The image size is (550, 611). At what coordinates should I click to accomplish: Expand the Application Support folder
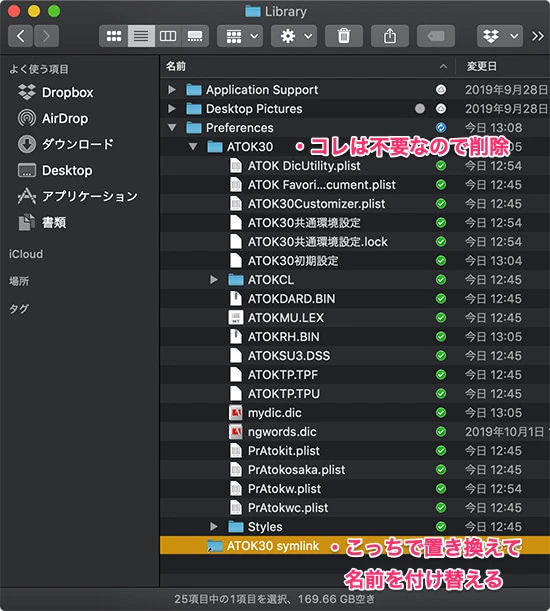point(172,90)
